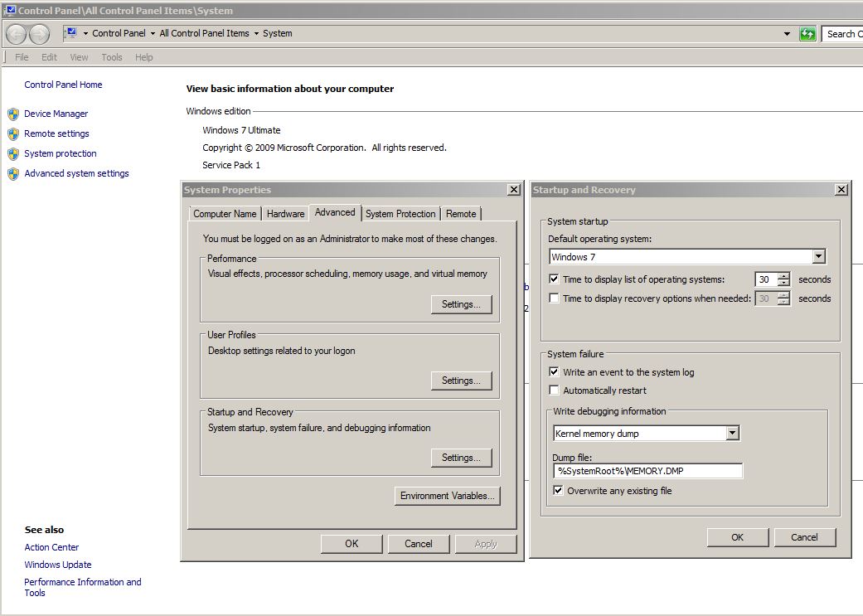Click 'All Control Panel Items' breadcrumb
The height and width of the screenshot is (616, 863).
[204, 34]
